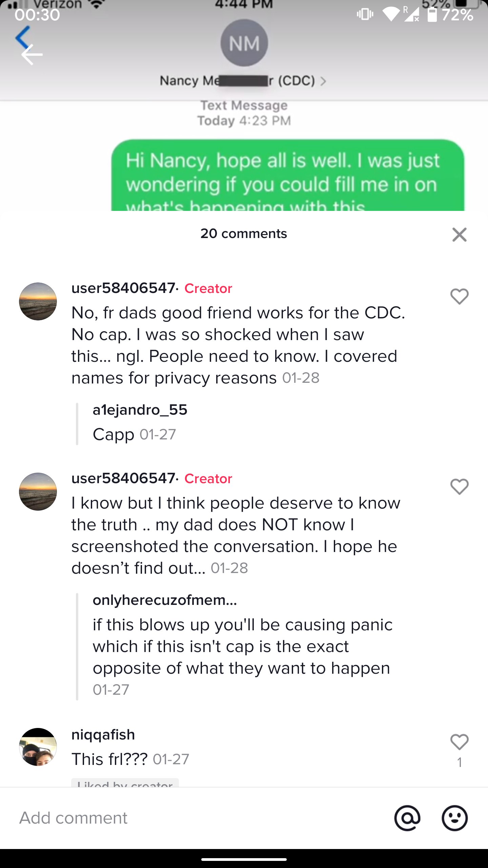The image size is (488, 868).
Task: Tap the battery icon in status bar
Action: click(432, 15)
